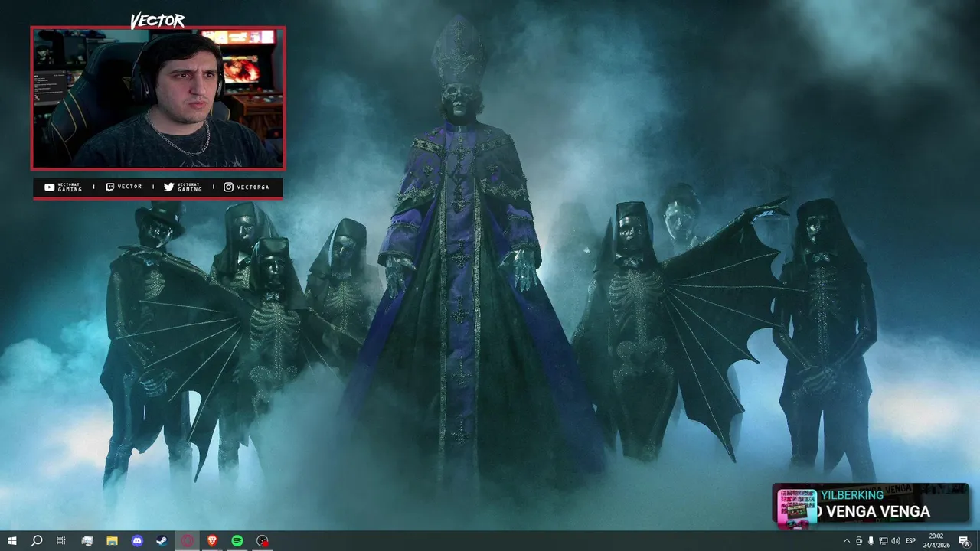This screenshot has height=551, width=980.
Task: Open taskbar Search magnifier
Action: click(36, 541)
